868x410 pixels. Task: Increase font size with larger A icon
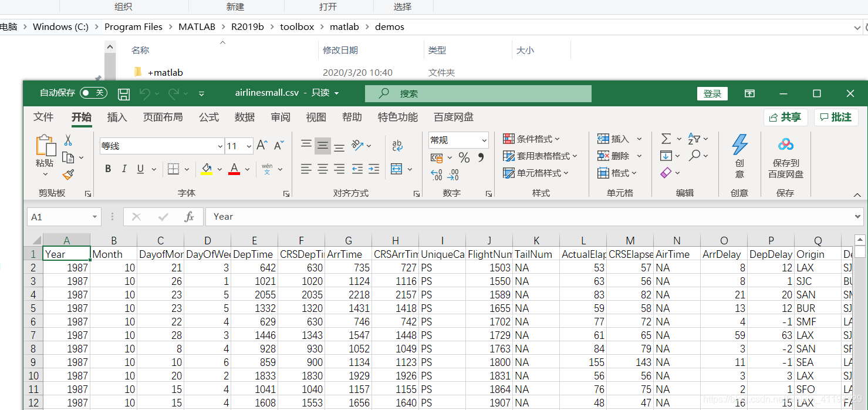pos(262,146)
